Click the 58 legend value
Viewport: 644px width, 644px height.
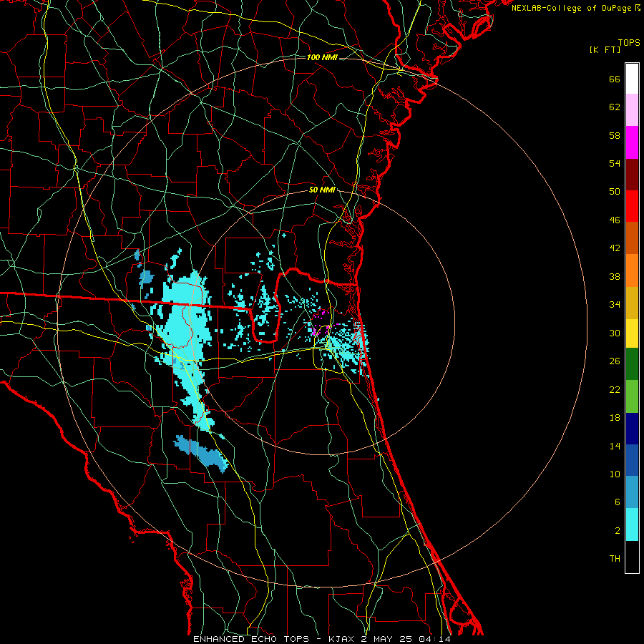615,135
